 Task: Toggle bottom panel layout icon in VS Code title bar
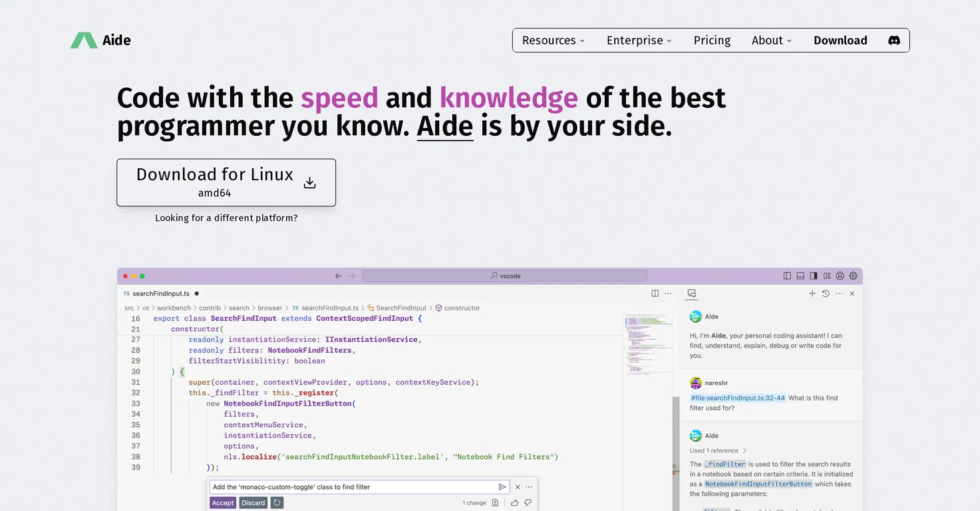800,275
